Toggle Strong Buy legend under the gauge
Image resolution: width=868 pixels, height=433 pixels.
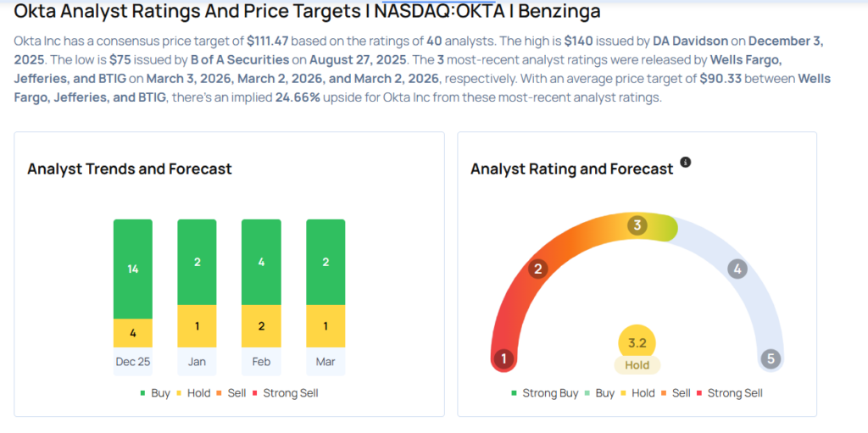pos(544,393)
